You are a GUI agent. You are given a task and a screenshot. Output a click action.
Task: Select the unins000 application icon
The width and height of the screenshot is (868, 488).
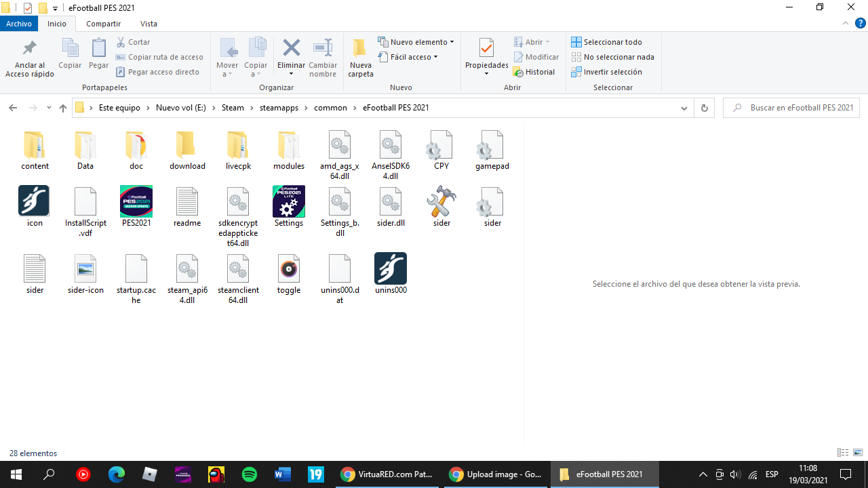391,268
